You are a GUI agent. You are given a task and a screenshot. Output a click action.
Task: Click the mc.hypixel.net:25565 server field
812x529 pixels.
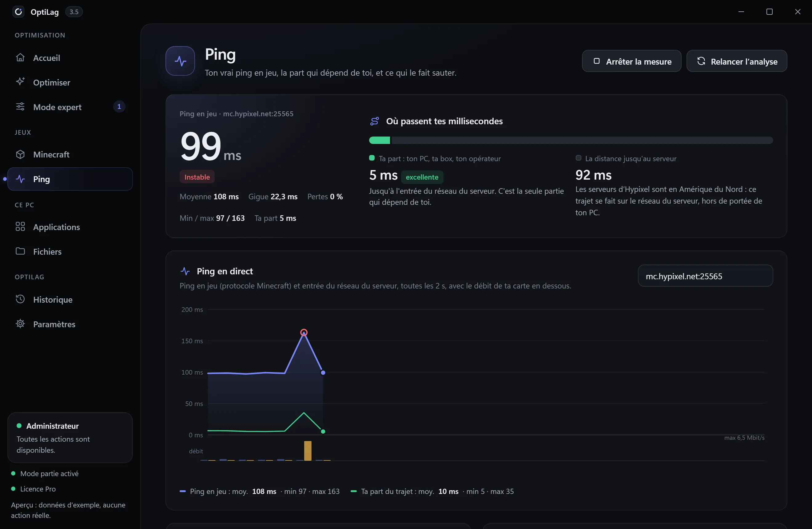pyautogui.click(x=705, y=276)
